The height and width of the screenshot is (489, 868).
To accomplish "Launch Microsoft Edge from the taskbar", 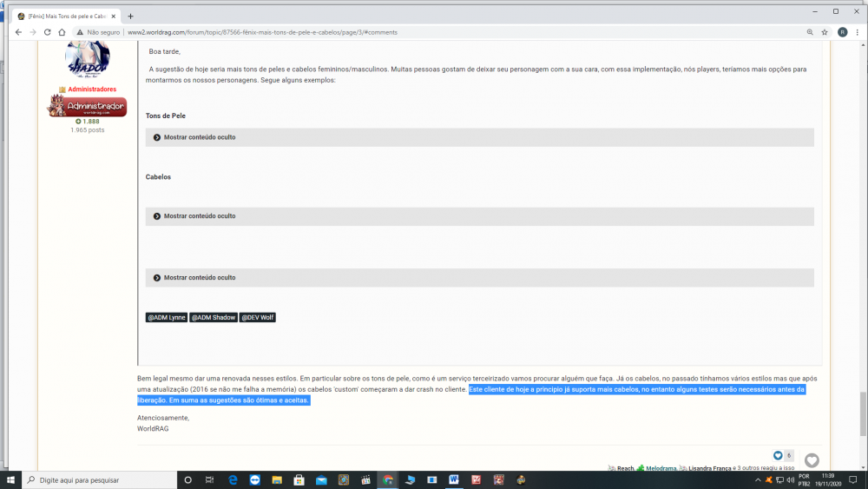I will point(233,479).
